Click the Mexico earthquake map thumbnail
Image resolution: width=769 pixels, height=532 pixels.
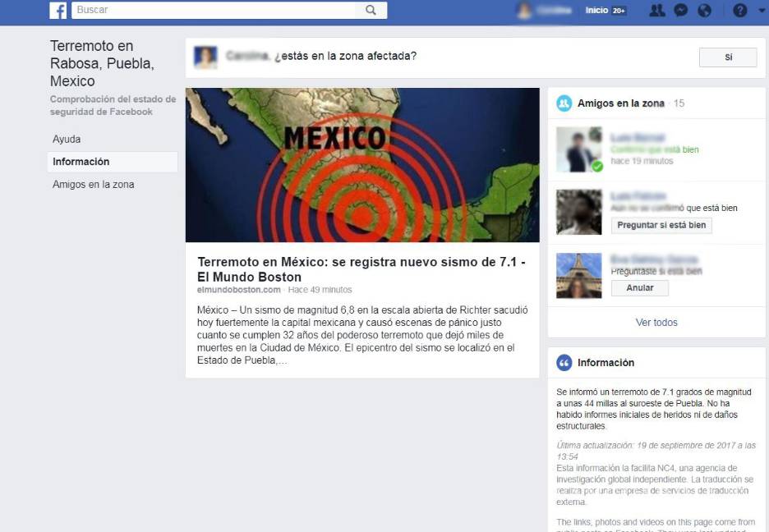(362, 165)
